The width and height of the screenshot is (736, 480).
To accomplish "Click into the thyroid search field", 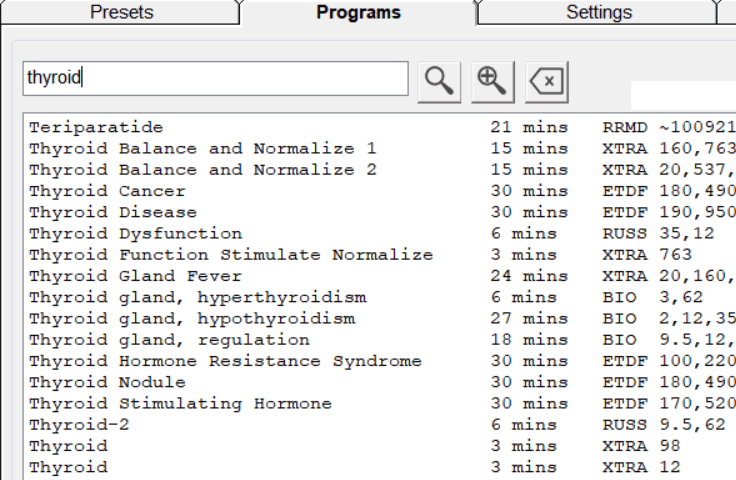I will click(x=215, y=78).
